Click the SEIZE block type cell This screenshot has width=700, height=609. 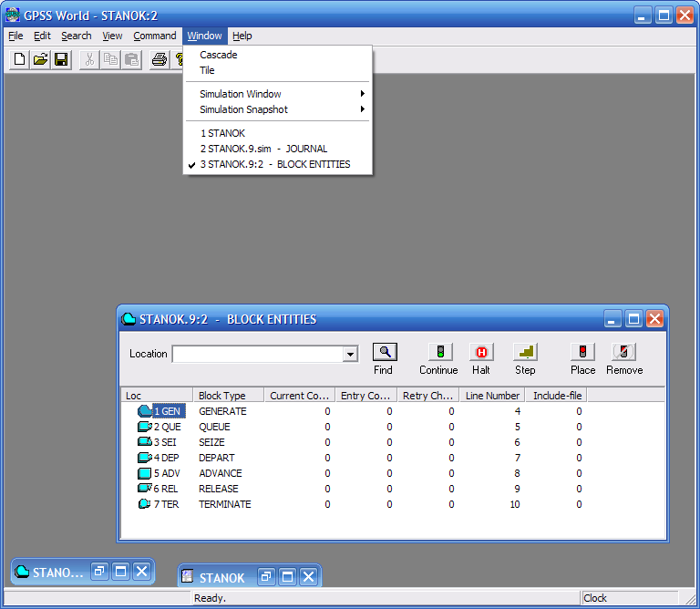[x=212, y=442]
